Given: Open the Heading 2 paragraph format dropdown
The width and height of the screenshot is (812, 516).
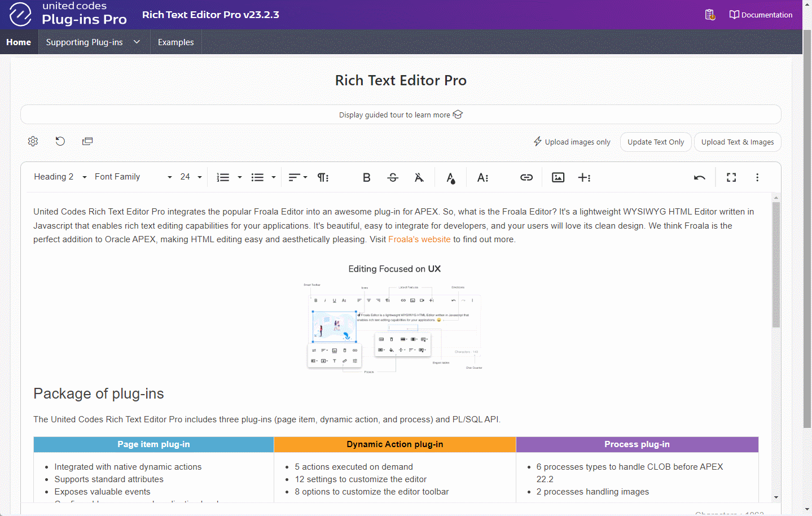Looking at the screenshot, I should point(60,177).
